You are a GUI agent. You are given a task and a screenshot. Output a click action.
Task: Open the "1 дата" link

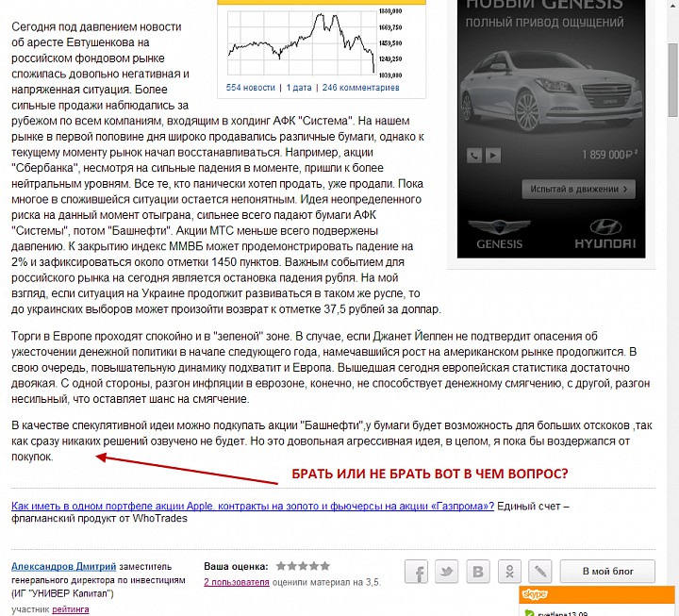(299, 88)
